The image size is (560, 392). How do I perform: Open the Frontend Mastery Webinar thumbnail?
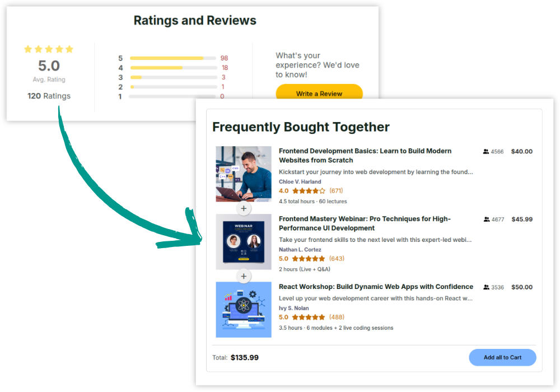pos(244,241)
